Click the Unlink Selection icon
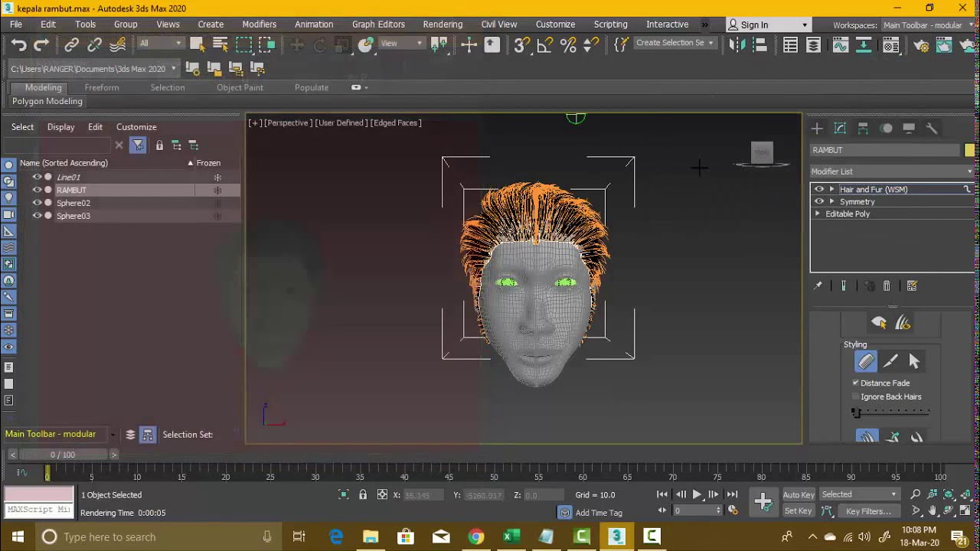 click(94, 45)
